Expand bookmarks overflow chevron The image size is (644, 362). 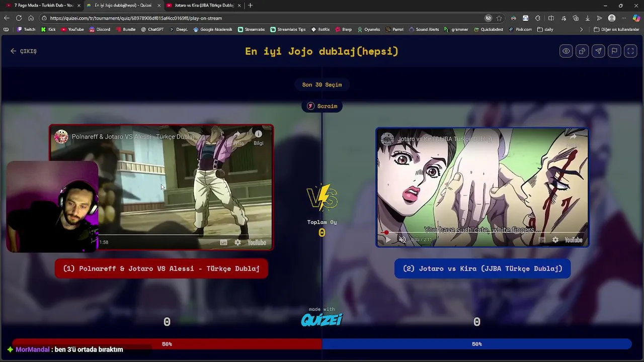tap(581, 29)
